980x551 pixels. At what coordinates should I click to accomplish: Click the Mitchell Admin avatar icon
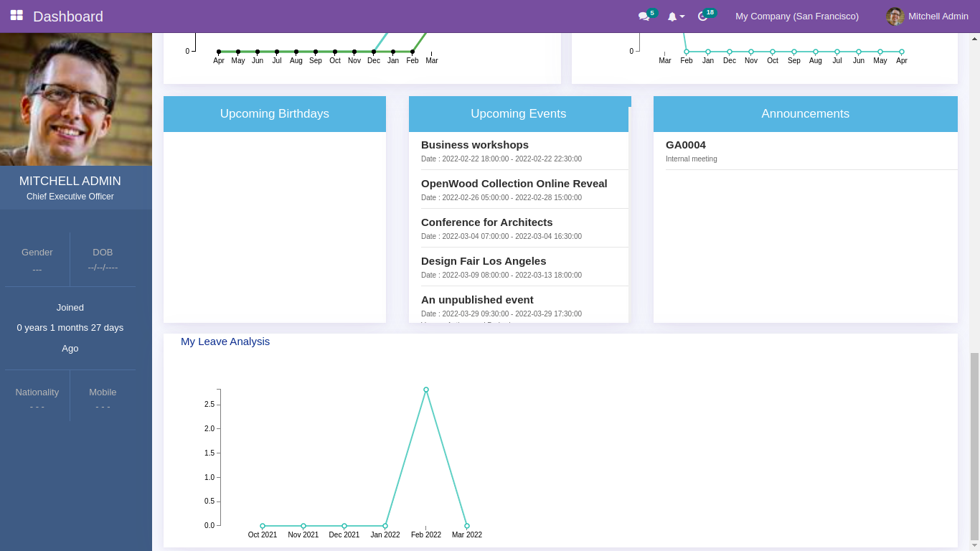click(895, 16)
